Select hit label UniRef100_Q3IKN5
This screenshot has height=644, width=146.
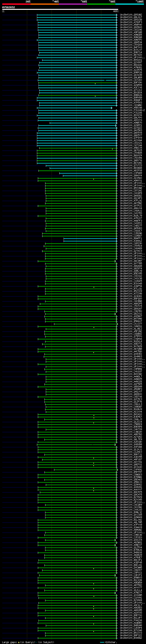click(131, 595)
